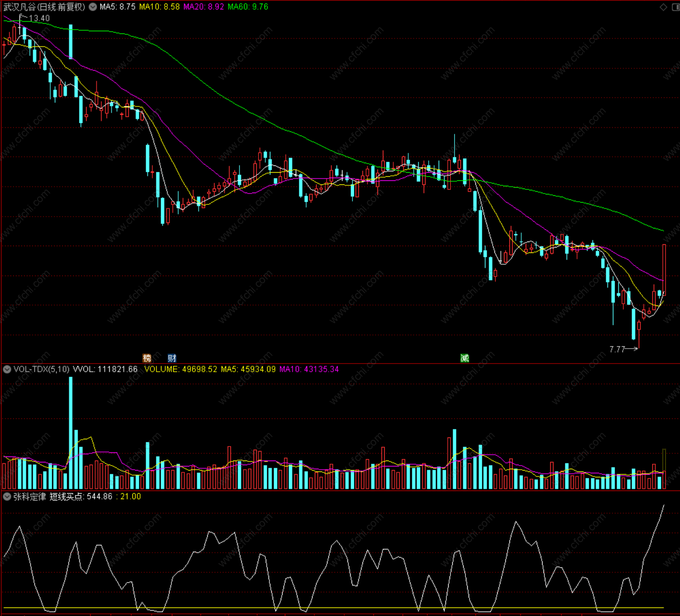Image resolution: width=680 pixels, height=616 pixels.
Task: Click the last tall red candlestick
Action: tap(664, 270)
